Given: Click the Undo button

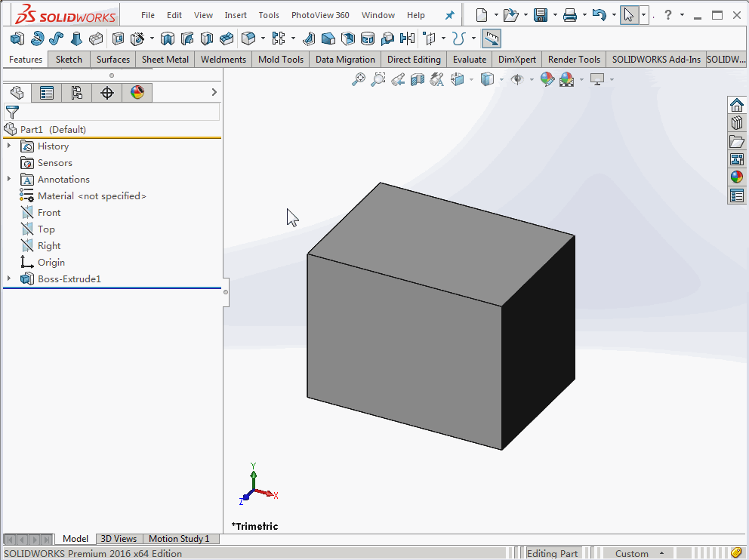Looking at the screenshot, I should click(x=599, y=15).
